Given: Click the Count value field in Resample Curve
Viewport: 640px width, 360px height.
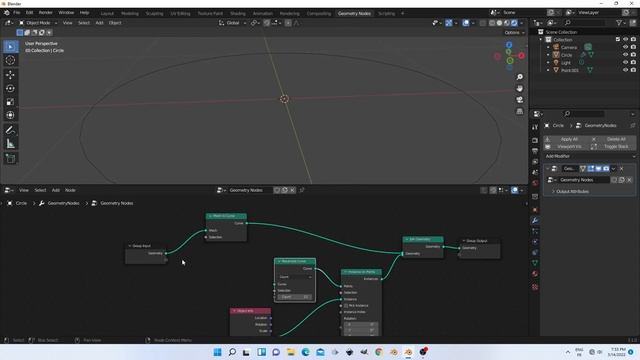Looking at the screenshot, I should pos(295,297).
